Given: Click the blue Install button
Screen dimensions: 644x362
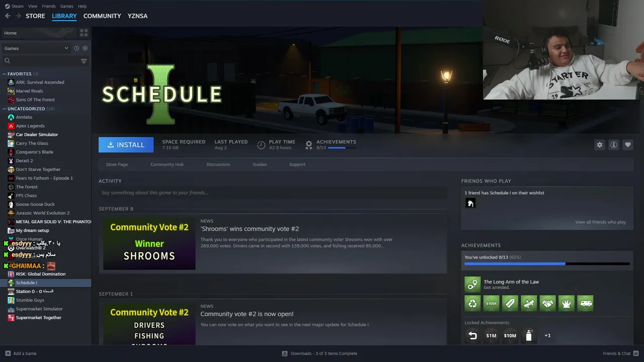Looking at the screenshot, I should [x=126, y=145].
